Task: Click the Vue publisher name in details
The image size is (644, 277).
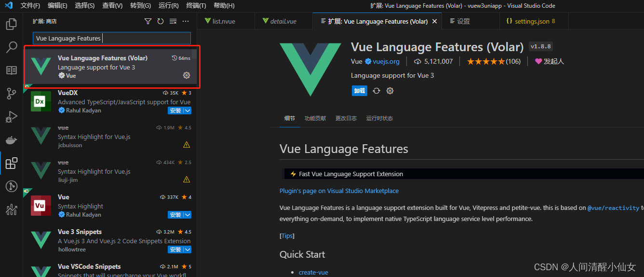Action: click(356, 61)
